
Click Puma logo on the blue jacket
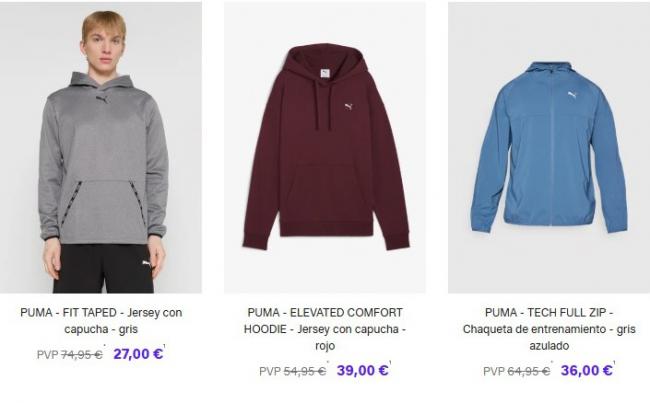point(572,95)
